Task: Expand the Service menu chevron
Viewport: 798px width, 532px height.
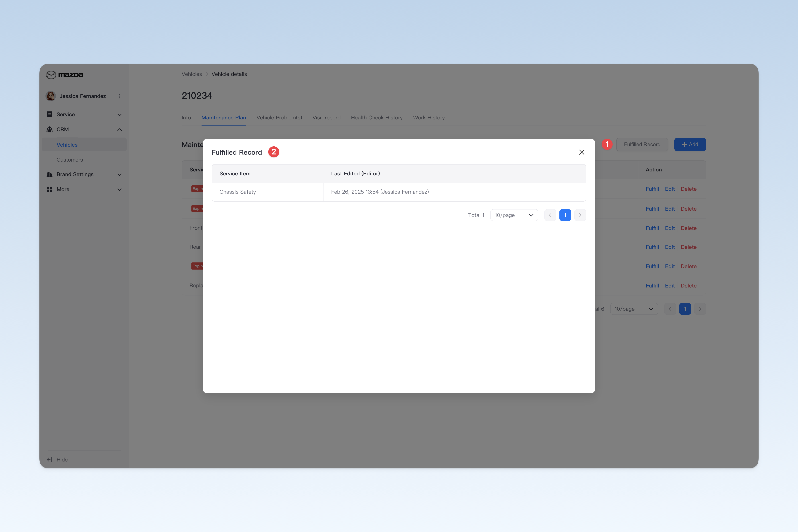Action: 119,115
